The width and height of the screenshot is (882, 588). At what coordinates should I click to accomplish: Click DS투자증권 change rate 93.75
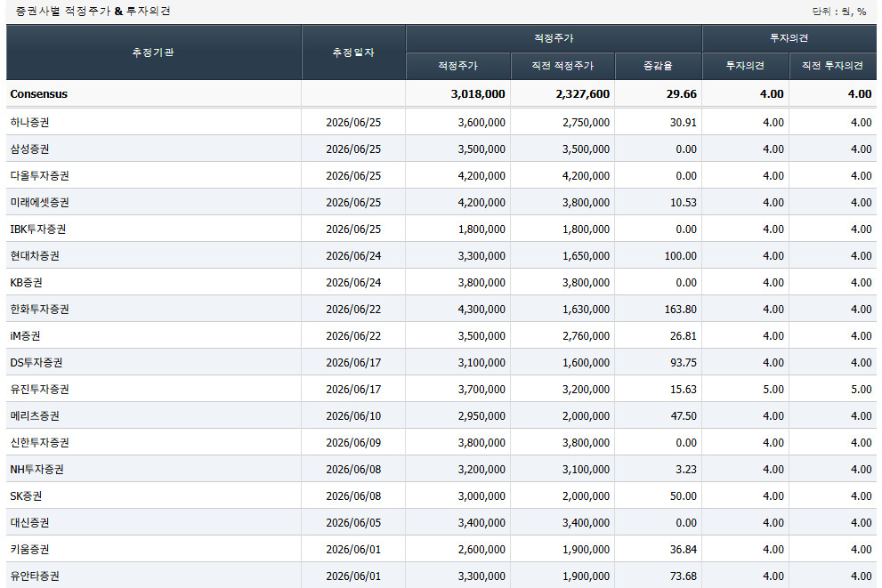click(x=683, y=363)
